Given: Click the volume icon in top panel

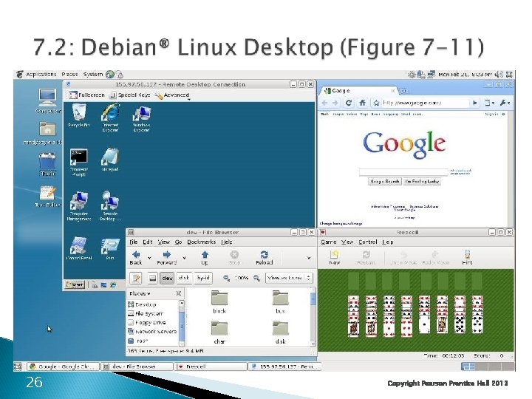Looking at the screenshot, I should tap(499, 75).
